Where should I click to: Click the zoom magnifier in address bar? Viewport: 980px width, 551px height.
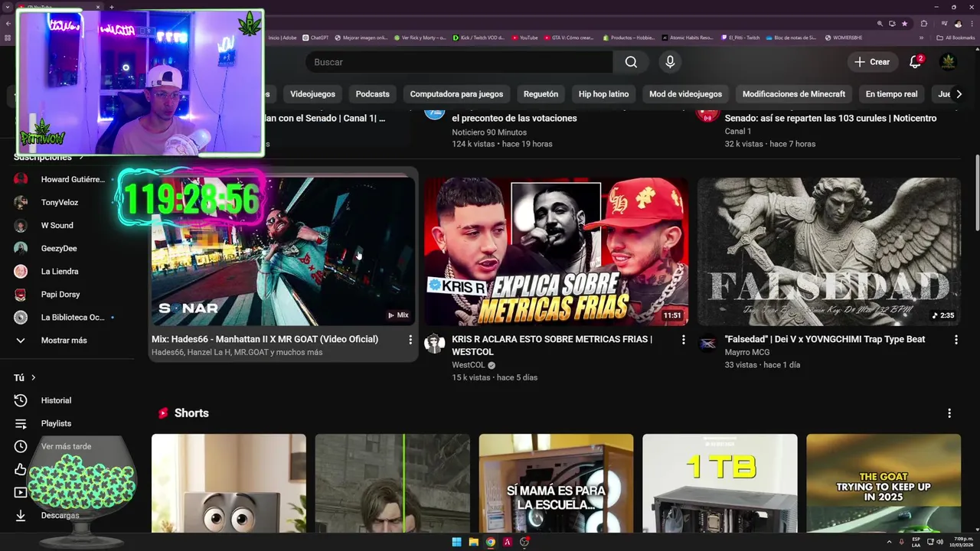coord(880,24)
